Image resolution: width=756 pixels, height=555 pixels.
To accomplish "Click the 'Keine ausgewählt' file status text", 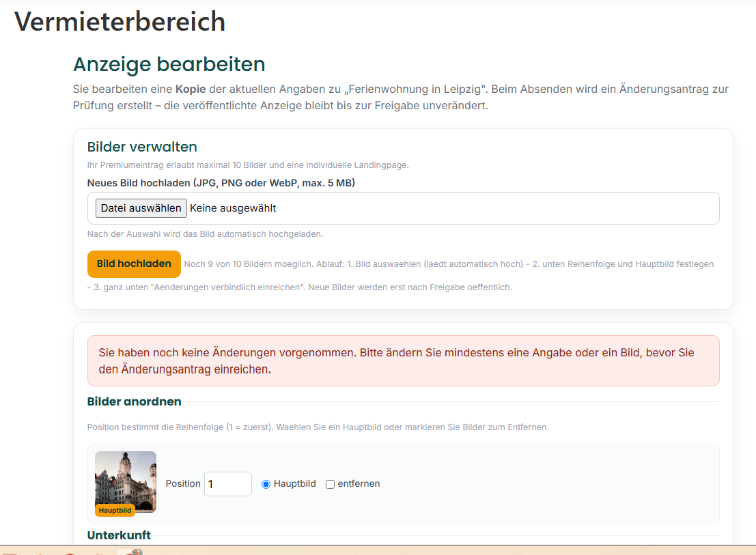I will tap(233, 208).
